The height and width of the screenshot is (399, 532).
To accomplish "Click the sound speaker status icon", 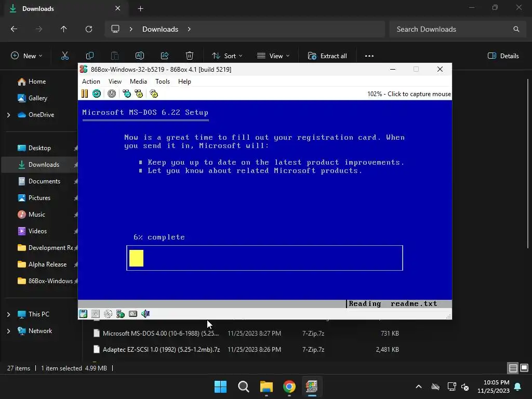I will (145, 314).
